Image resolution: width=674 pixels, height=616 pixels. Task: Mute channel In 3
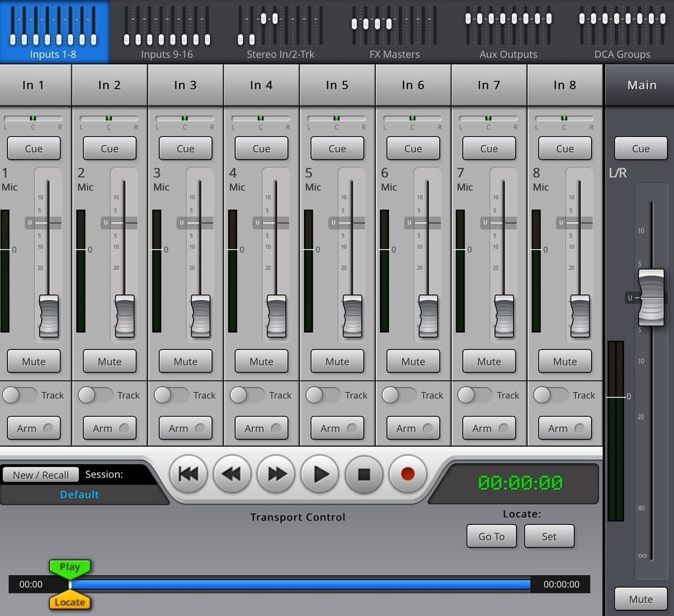point(185,361)
